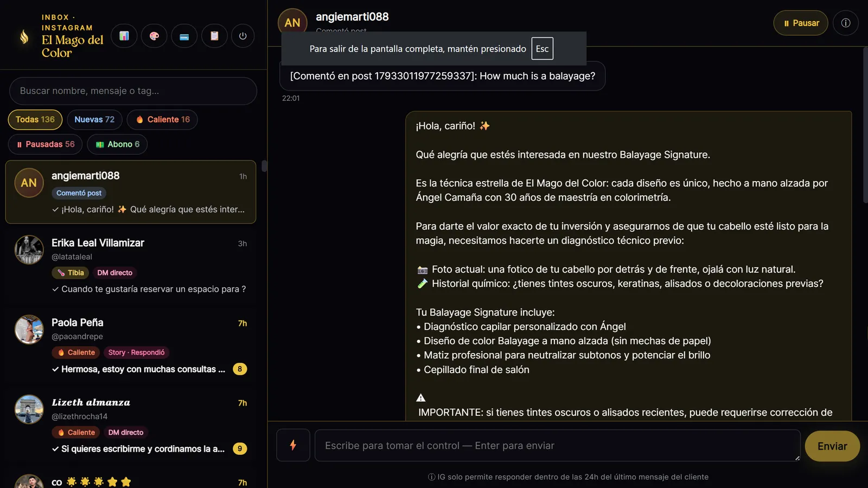Viewport: 868px width, 488px height.
Task: Open the bar chart statistics icon
Action: pos(124,36)
